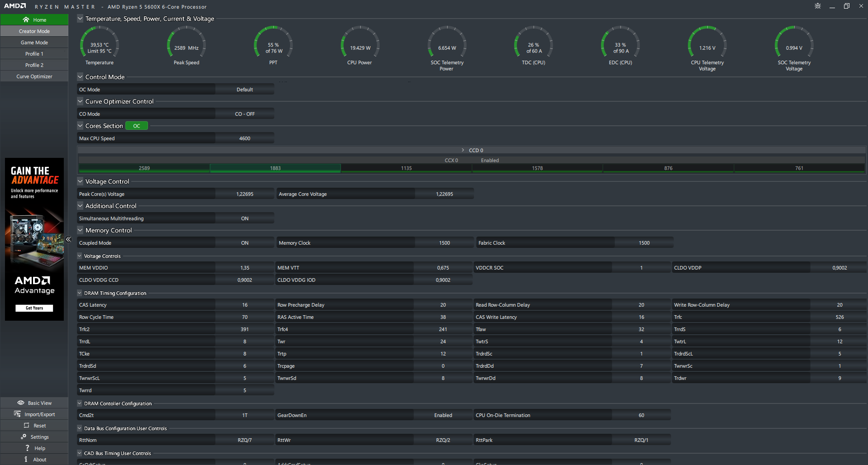
Task: Click the Home icon in sidebar
Action: pos(26,19)
